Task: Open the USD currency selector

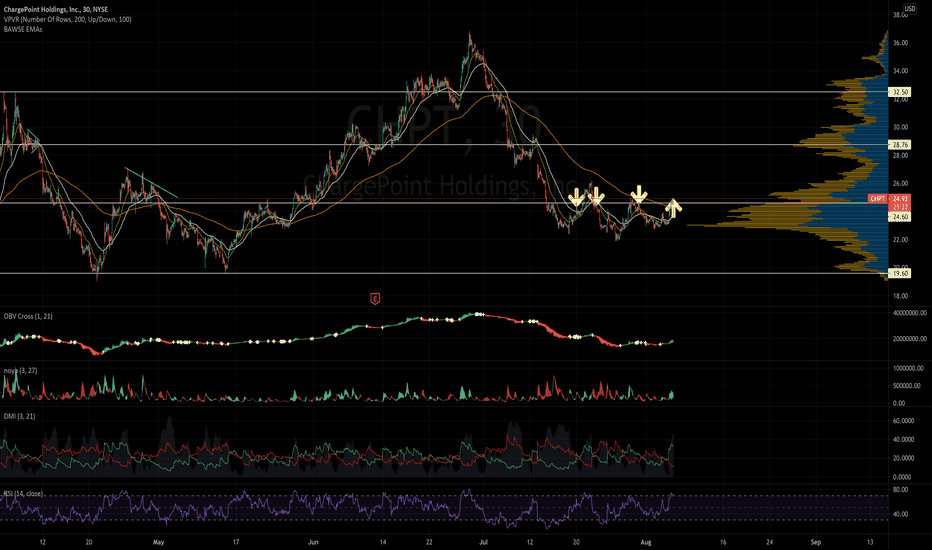Action: 910,8
